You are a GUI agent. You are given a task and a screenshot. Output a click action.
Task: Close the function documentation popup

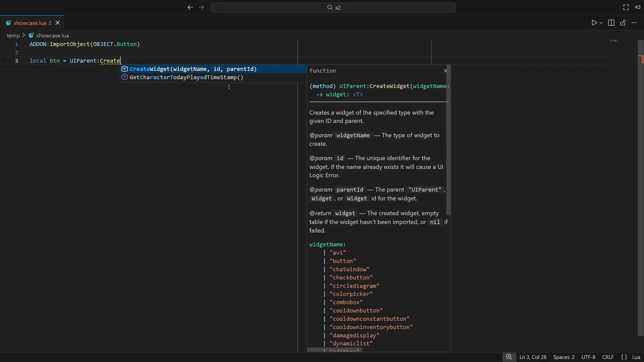pyautogui.click(x=446, y=71)
